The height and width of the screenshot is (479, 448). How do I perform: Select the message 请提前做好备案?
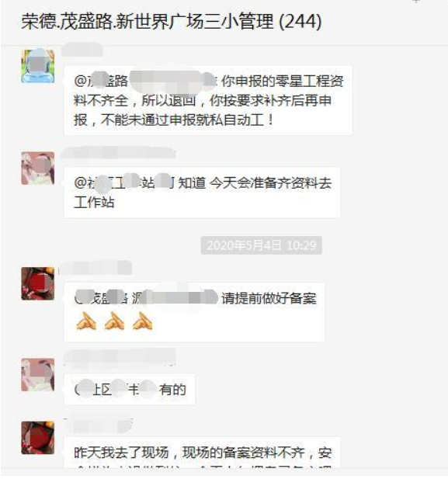tap(195, 312)
